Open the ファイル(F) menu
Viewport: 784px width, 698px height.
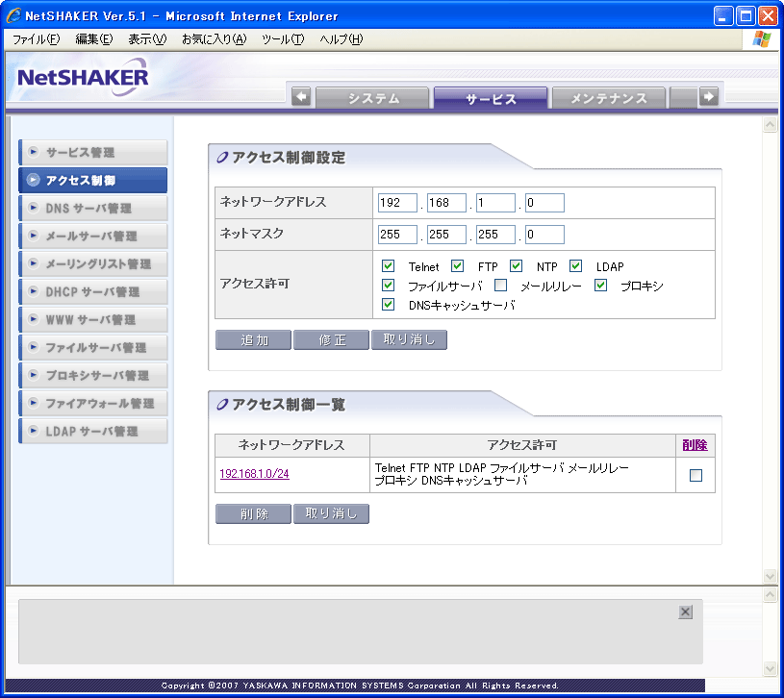tap(36, 39)
